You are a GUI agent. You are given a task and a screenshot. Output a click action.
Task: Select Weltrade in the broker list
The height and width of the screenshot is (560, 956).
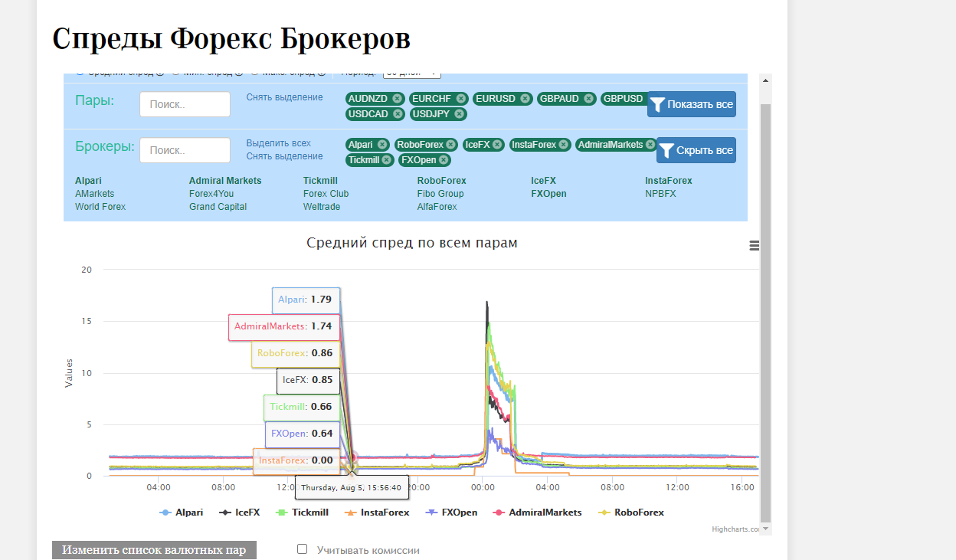pyautogui.click(x=322, y=207)
